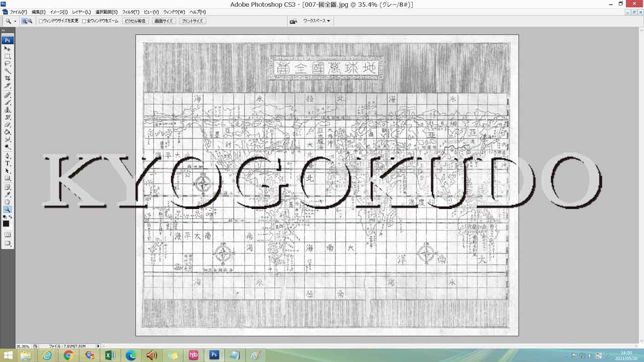Select the Zoom tool in toolbox
644x362 pixels.
[x=7, y=209]
